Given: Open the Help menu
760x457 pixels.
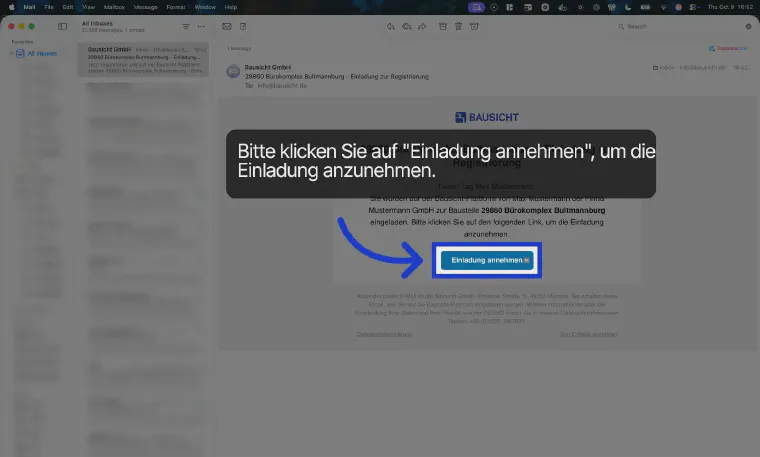Looking at the screenshot, I should (x=231, y=7).
